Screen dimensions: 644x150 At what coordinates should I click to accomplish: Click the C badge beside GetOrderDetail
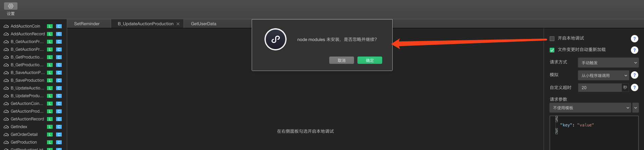tap(59, 135)
